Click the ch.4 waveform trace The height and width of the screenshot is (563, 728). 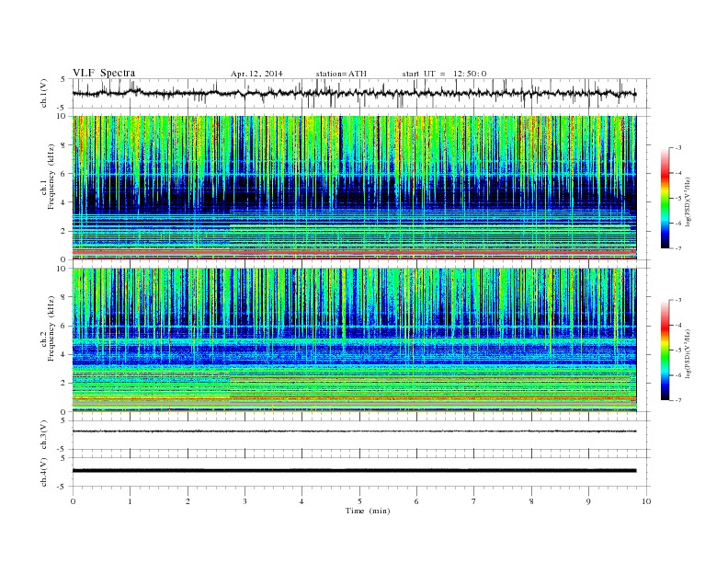click(x=354, y=471)
